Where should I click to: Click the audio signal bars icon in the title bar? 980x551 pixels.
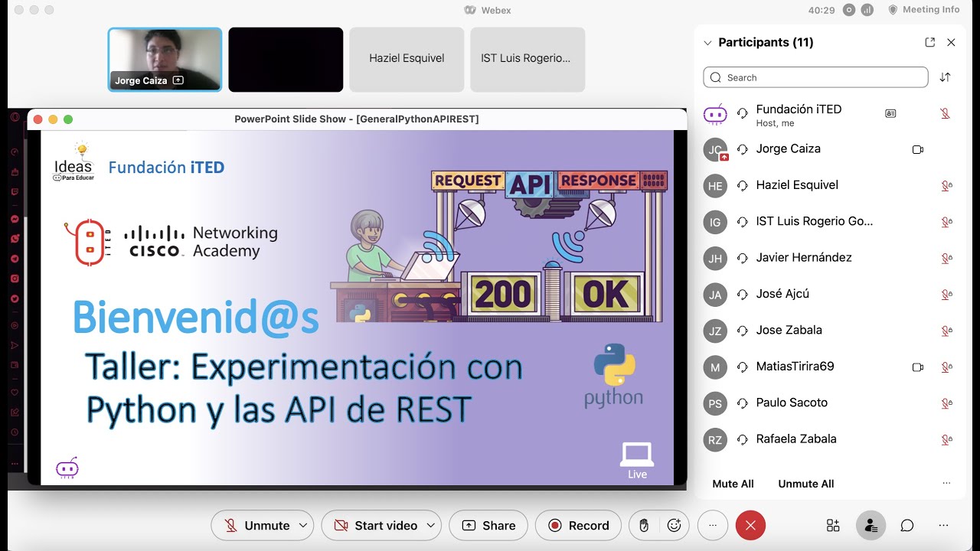click(867, 10)
